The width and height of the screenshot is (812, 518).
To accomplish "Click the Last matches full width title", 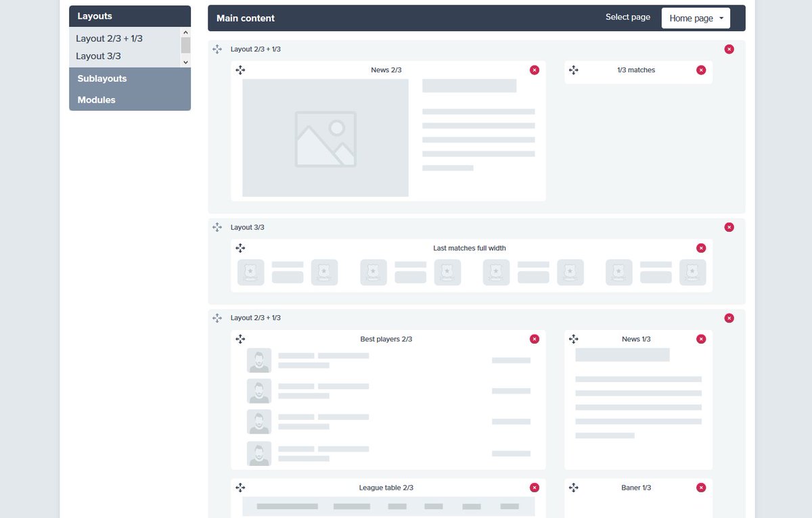I will (x=470, y=248).
